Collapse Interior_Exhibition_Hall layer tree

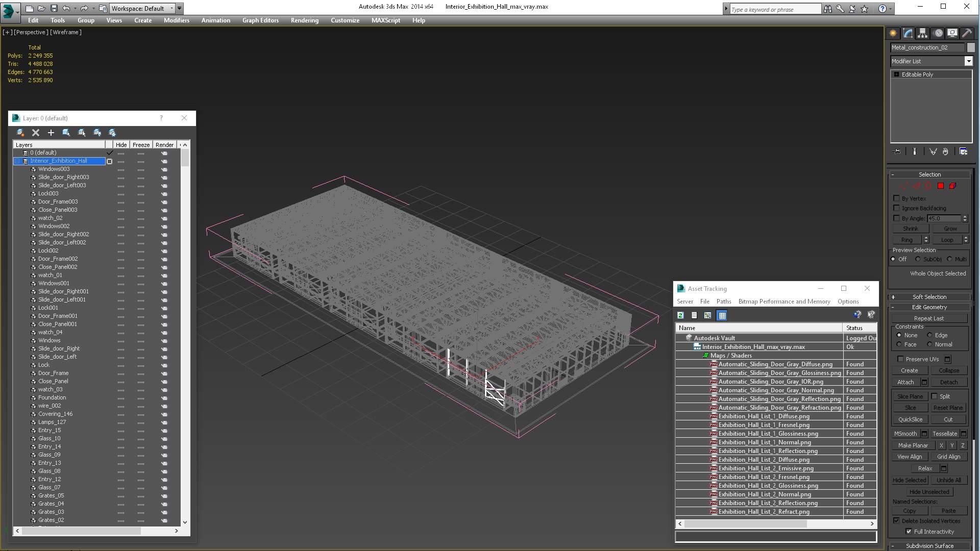pyautogui.click(x=17, y=161)
